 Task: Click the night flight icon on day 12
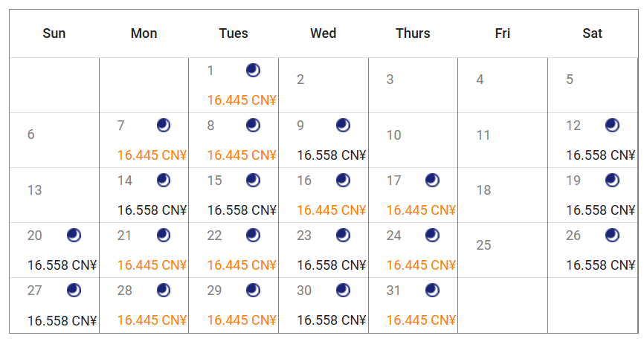click(x=612, y=126)
